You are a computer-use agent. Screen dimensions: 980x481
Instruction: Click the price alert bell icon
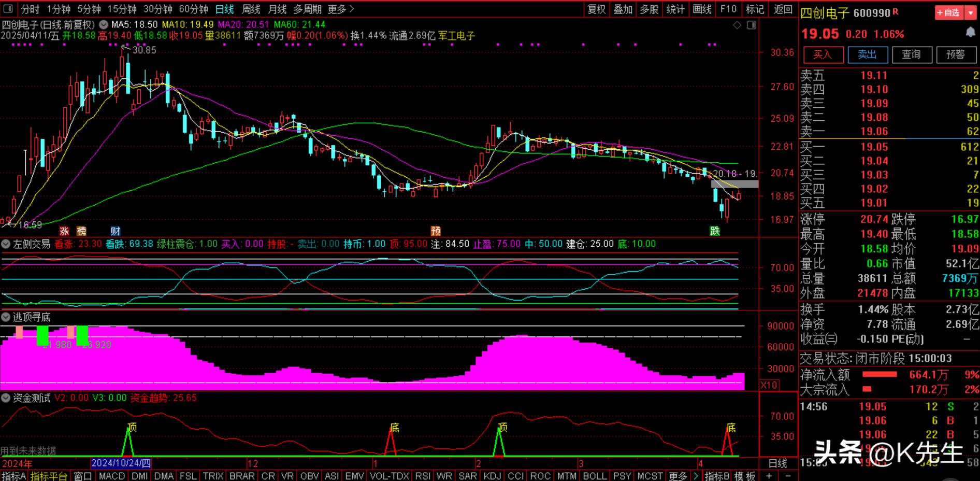coord(970,33)
